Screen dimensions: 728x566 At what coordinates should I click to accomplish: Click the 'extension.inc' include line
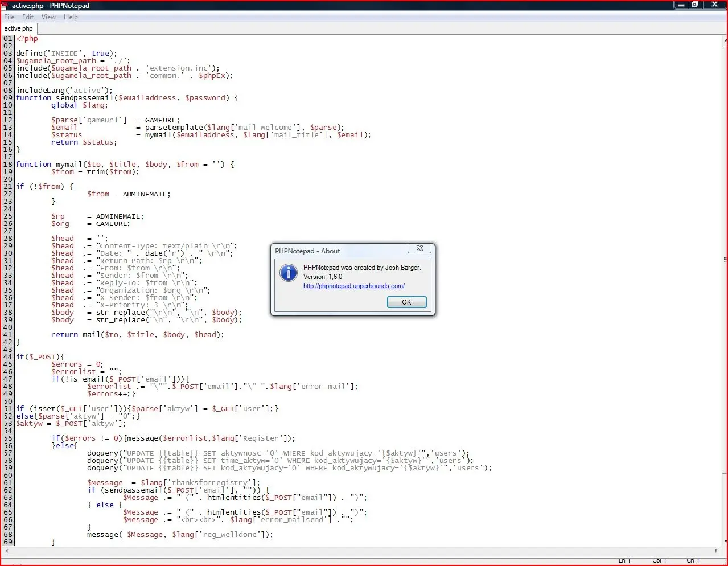coord(117,68)
